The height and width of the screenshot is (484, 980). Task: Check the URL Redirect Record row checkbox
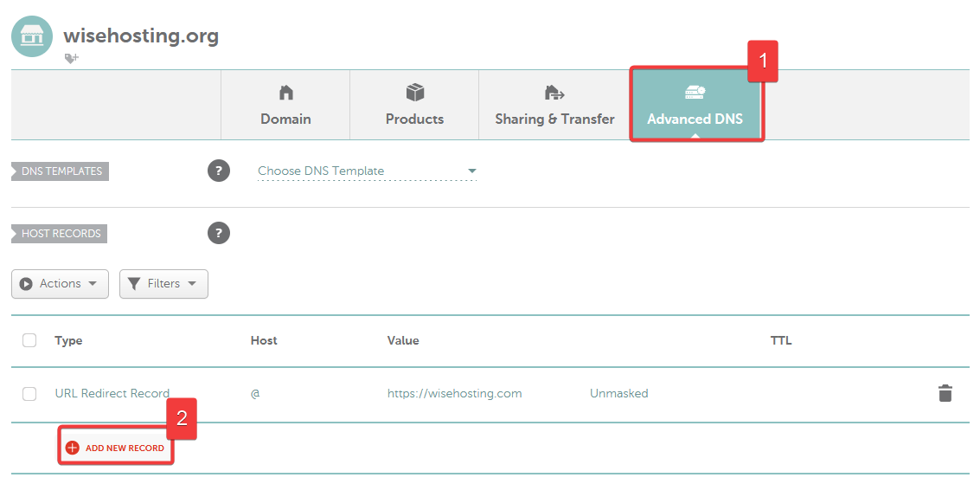tap(29, 394)
